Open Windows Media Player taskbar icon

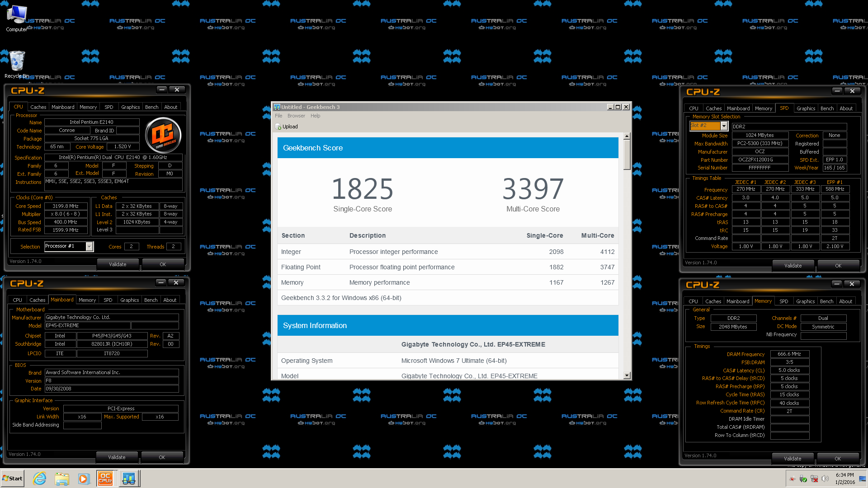(84, 479)
